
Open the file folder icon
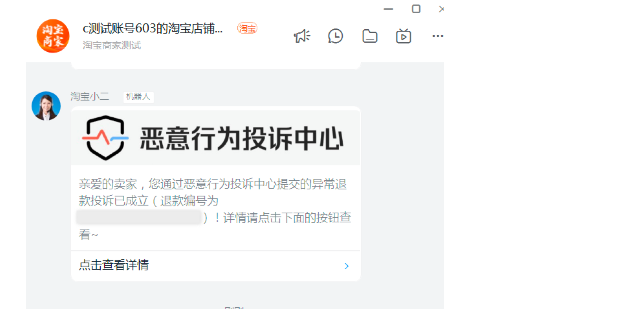pyautogui.click(x=370, y=36)
